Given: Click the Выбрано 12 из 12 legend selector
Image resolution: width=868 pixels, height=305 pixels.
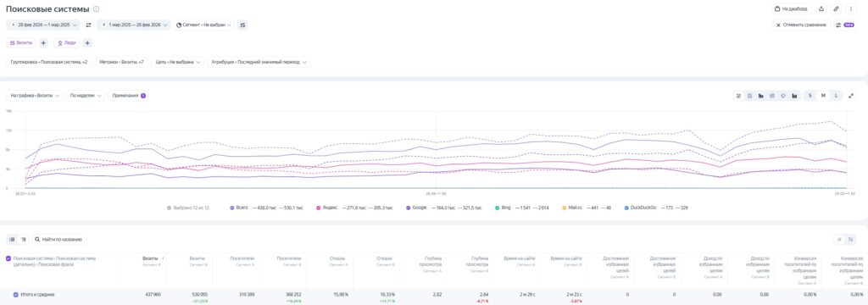Looking at the screenshot, I should pyautogui.click(x=189, y=208).
